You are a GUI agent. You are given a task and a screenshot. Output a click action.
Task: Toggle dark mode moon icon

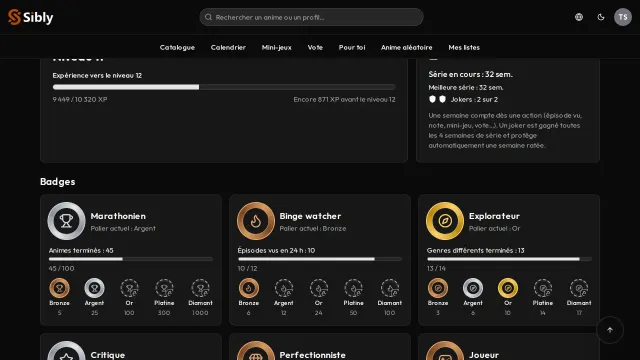601,17
